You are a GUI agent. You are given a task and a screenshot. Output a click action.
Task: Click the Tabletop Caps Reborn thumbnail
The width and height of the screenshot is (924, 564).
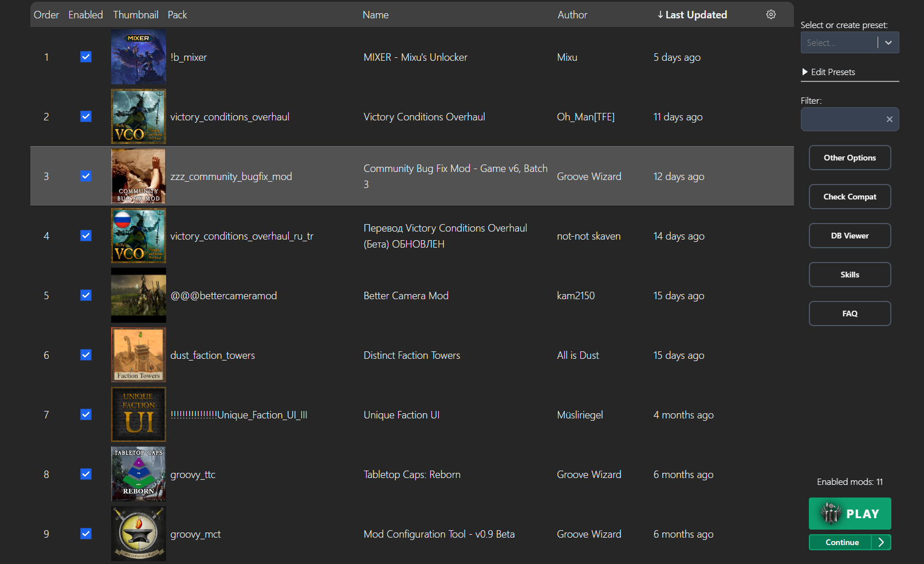click(x=138, y=474)
